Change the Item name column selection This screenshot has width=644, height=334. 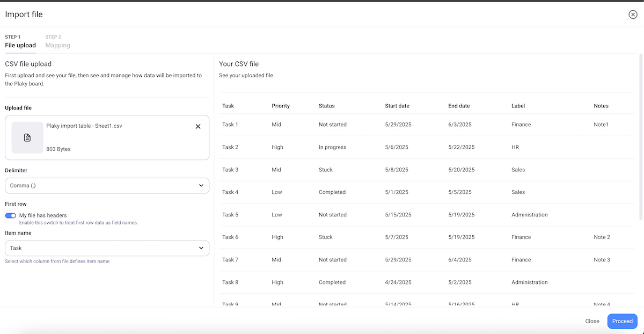[107, 248]
